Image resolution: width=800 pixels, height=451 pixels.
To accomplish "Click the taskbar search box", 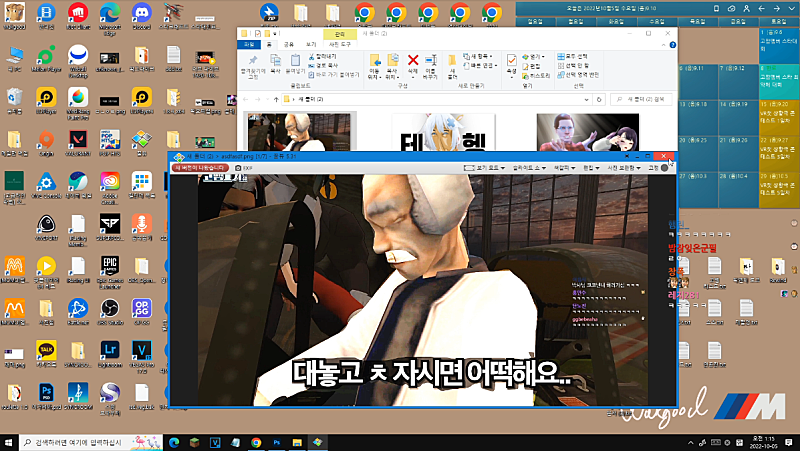I will (91, 442).
